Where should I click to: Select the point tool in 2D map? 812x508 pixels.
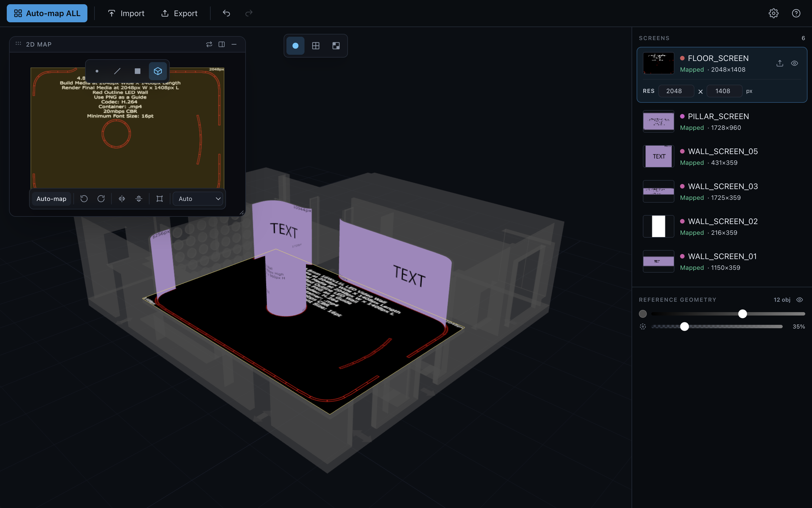(97, 71)
